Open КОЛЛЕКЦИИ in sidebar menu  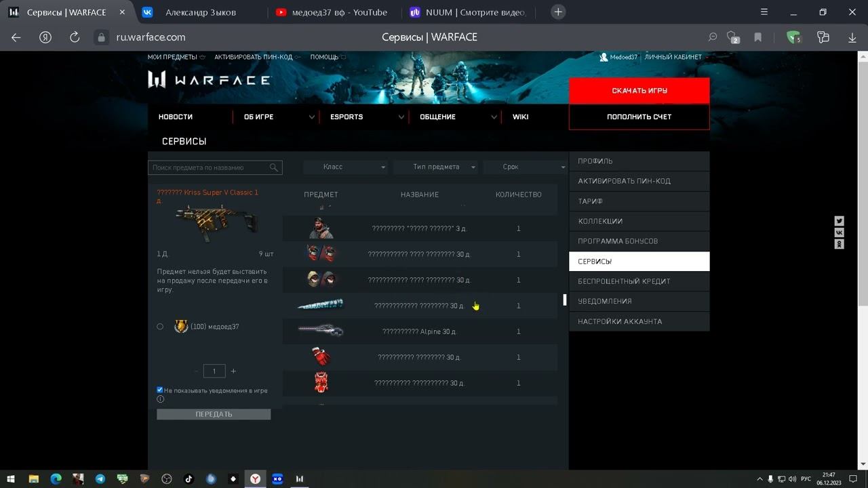coord(639,221)
